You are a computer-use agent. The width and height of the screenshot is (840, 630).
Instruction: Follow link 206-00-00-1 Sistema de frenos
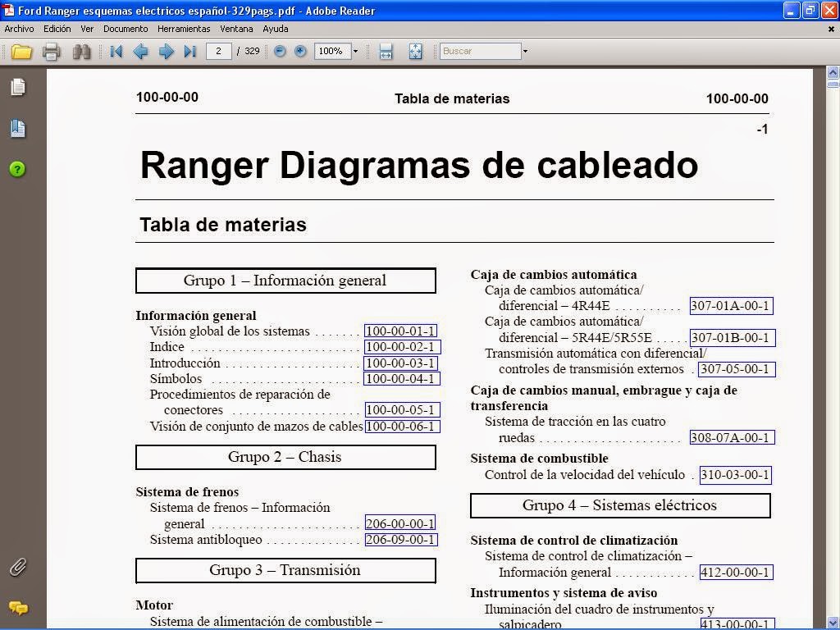(400, 523)
